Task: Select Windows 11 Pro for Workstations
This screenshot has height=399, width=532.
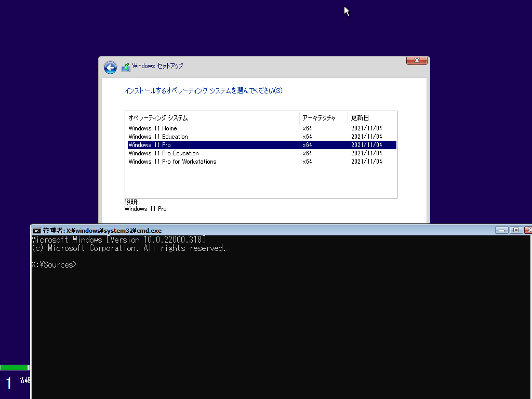Action: tap(262, 162)
